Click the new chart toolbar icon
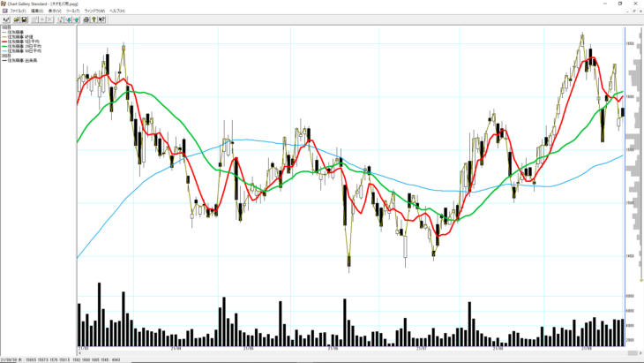The height and width of the screenshot is (363, 644). [x=6, y=19]
